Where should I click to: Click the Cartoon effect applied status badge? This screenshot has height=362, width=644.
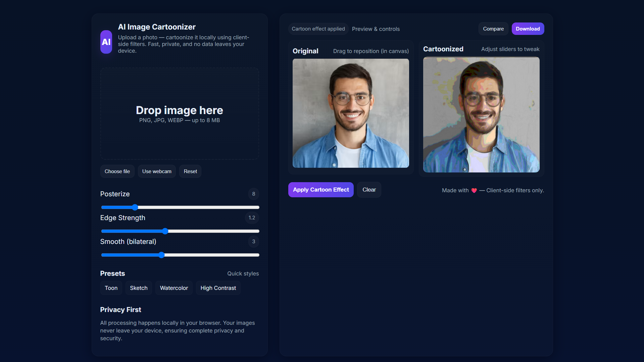(x=318, y=29)
